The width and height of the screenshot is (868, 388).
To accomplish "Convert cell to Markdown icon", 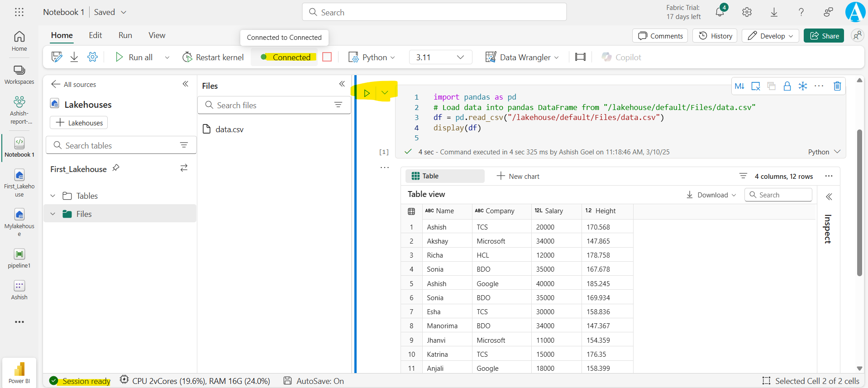I will tap(739, 86).
